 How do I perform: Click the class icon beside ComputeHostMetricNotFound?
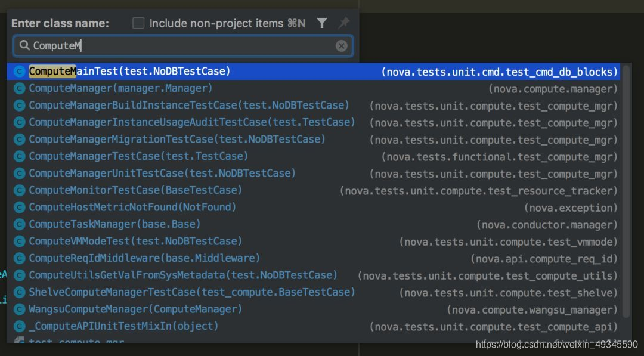point(20,208)
